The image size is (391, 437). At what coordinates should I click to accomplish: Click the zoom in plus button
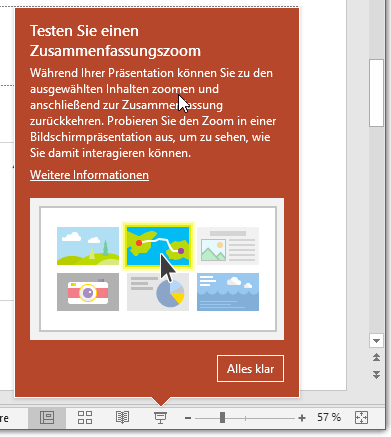(x=302, y=418)
